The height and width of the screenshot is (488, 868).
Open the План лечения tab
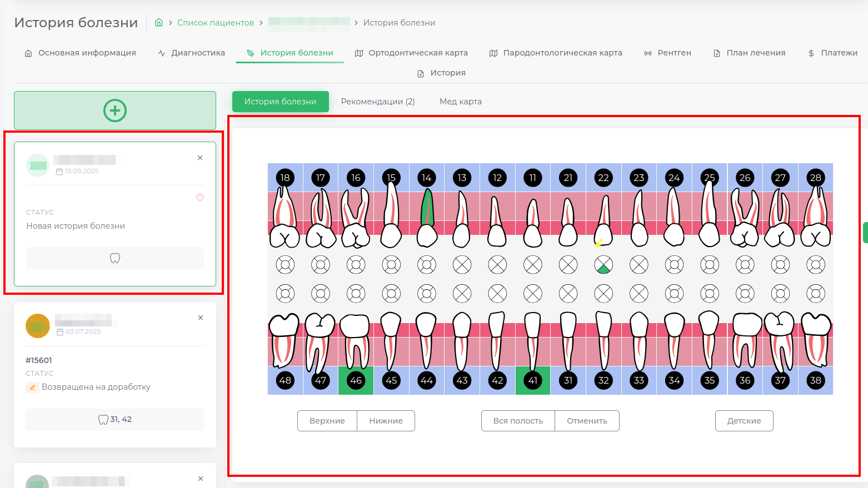click(749, 53)
